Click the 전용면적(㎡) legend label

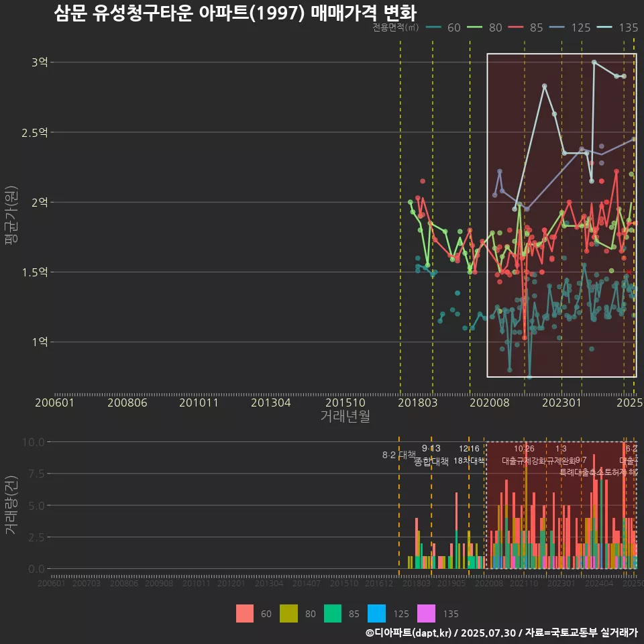point(396,28)
